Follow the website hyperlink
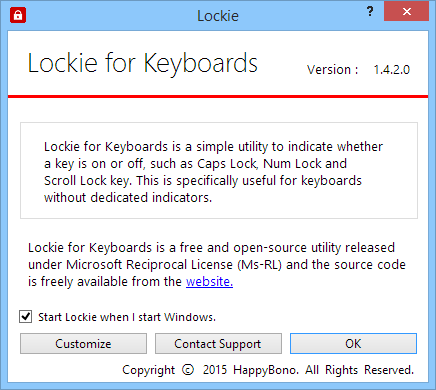Screen dimensions: 436x390 (x=209, y=282)
